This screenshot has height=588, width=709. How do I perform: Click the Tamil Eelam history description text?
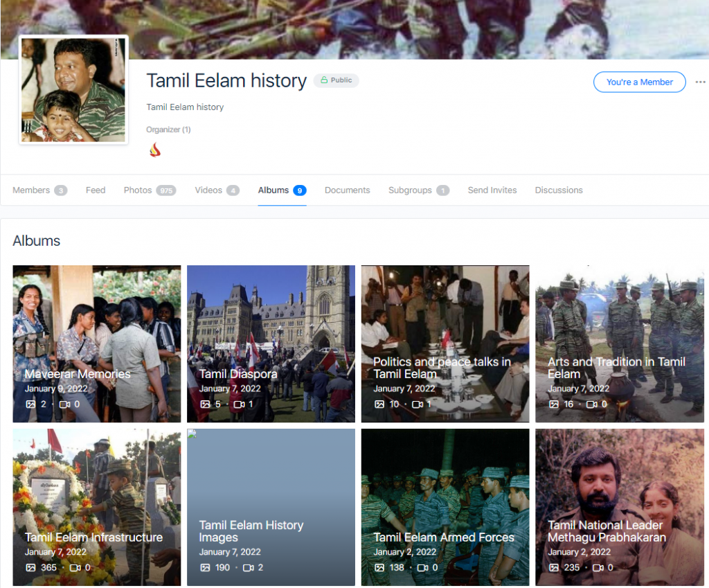pyautogui.click(x=185, y=107)
